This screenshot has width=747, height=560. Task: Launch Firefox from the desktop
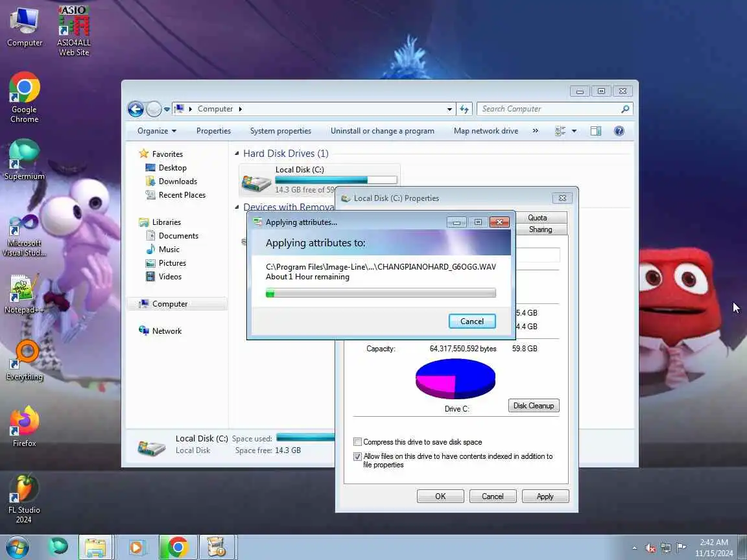click(24, 426)
